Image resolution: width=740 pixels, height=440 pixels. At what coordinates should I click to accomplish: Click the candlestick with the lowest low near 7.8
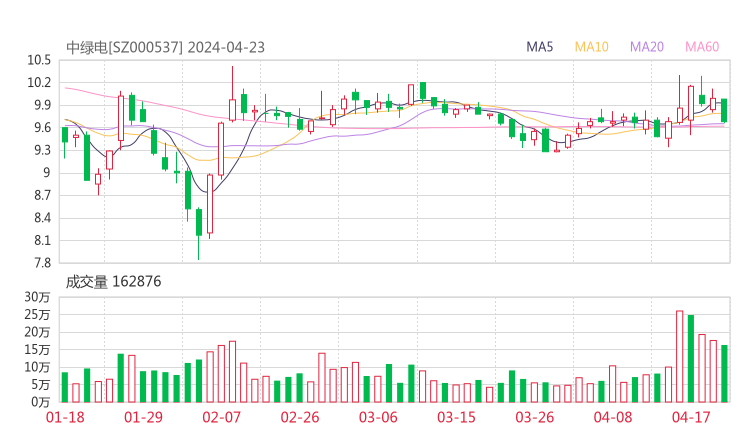coord(199,234)
